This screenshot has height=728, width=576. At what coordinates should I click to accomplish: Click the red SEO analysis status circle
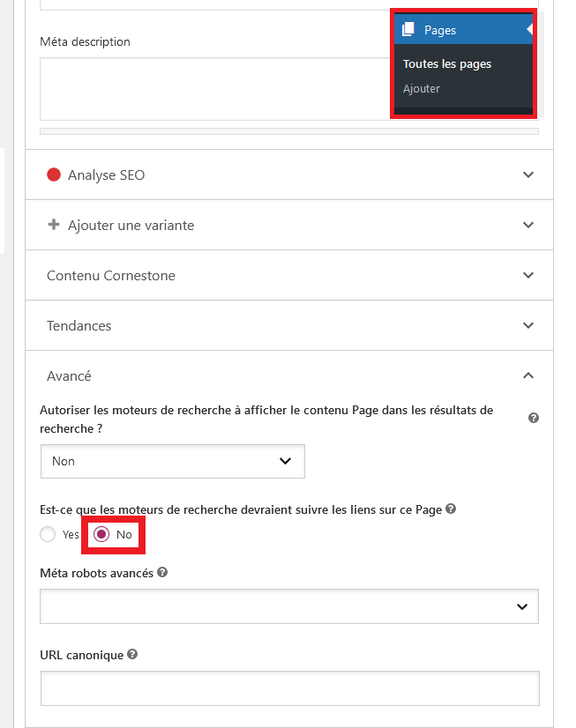pos(54,175)
